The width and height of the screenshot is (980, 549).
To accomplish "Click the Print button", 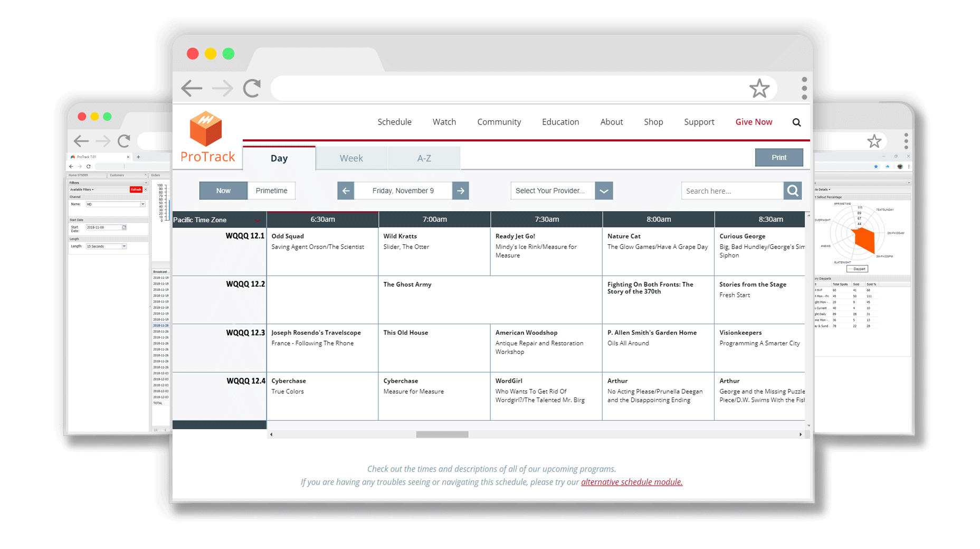I will point(779,157).
